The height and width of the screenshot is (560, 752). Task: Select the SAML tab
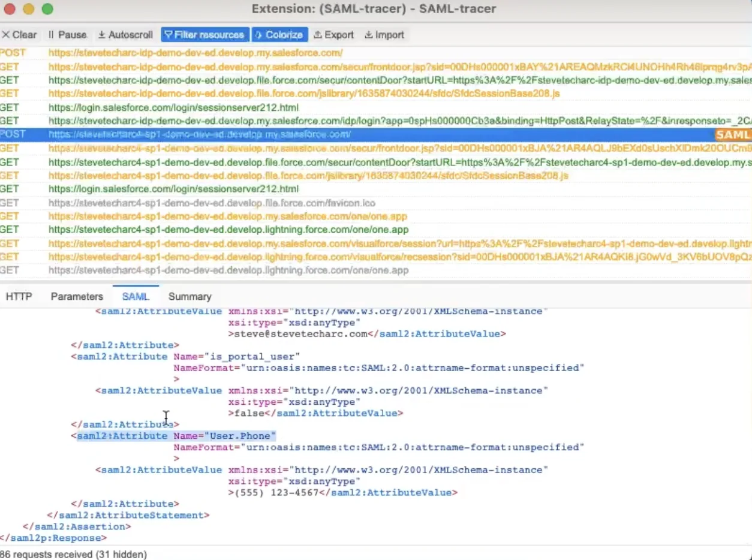[136, 296]
